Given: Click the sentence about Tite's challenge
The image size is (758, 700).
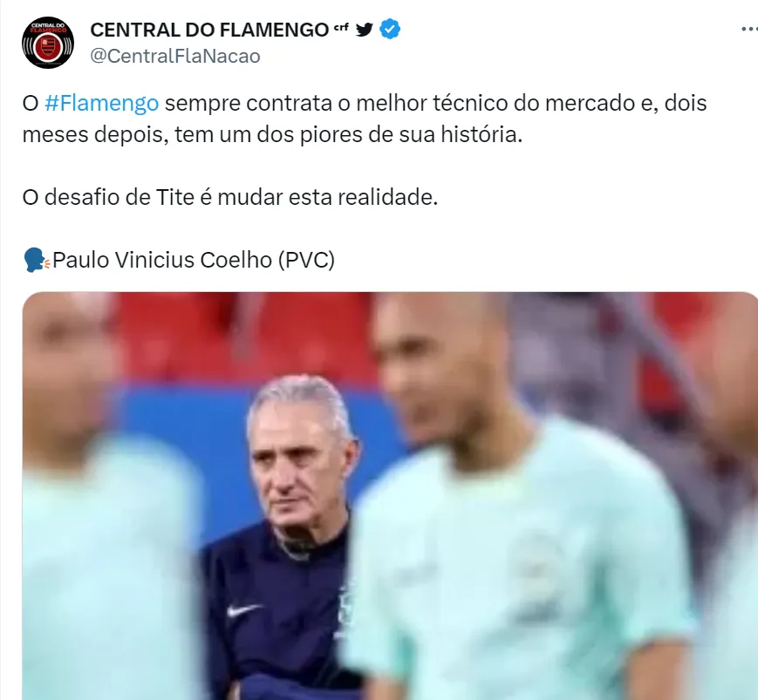Looking at the screenshot, I should point(230,197).
